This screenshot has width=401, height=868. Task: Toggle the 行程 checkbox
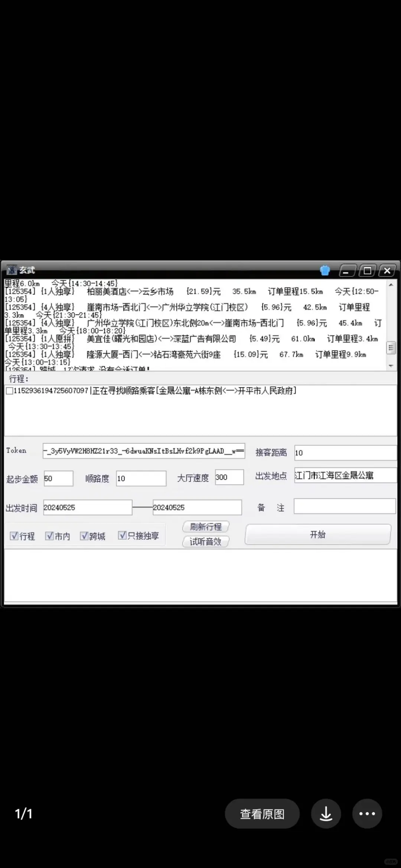pos(14,536)
